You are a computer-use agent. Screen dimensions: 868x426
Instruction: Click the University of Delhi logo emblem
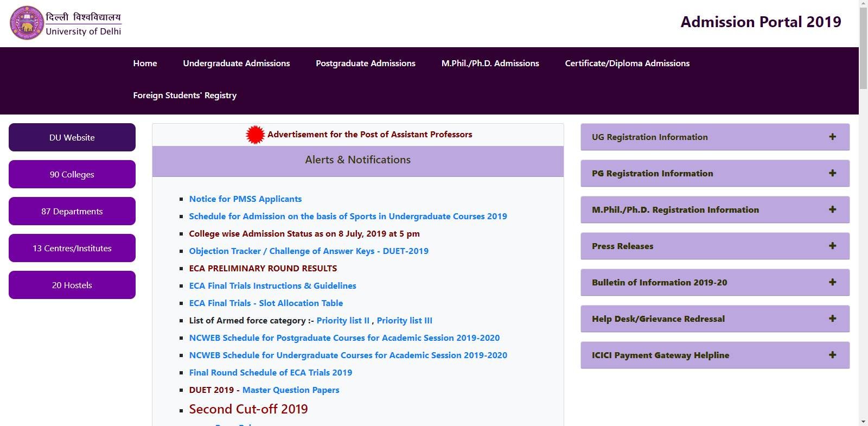26,23
